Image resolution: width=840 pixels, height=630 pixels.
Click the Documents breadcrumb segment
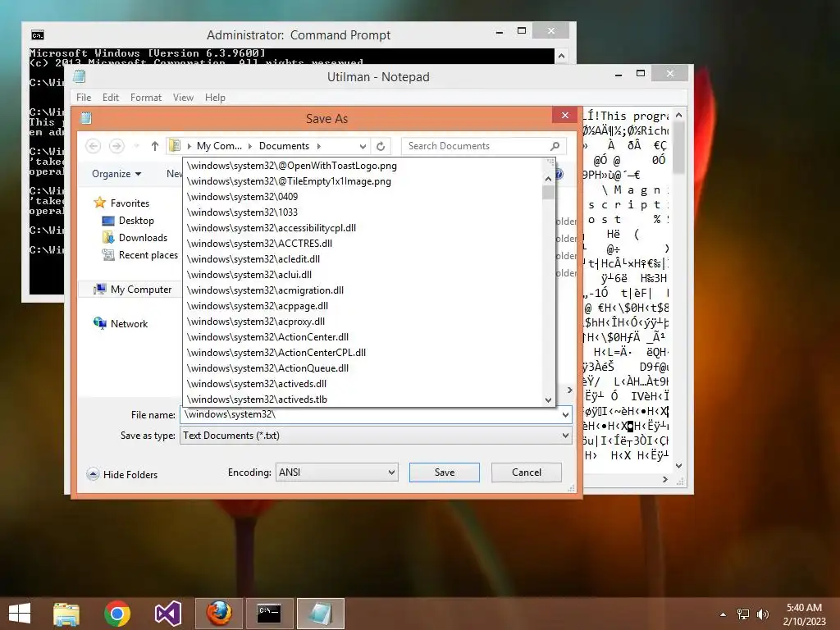[284, 146]
